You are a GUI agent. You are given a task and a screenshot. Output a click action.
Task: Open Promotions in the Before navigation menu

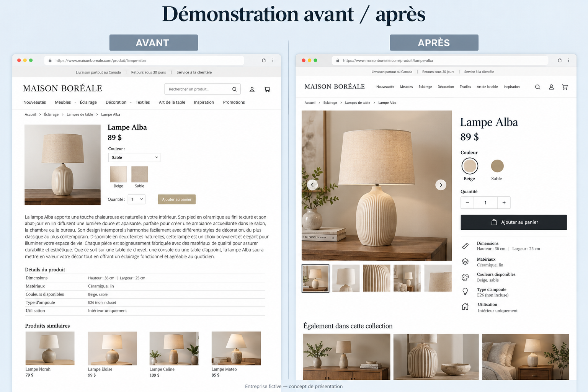234,102
